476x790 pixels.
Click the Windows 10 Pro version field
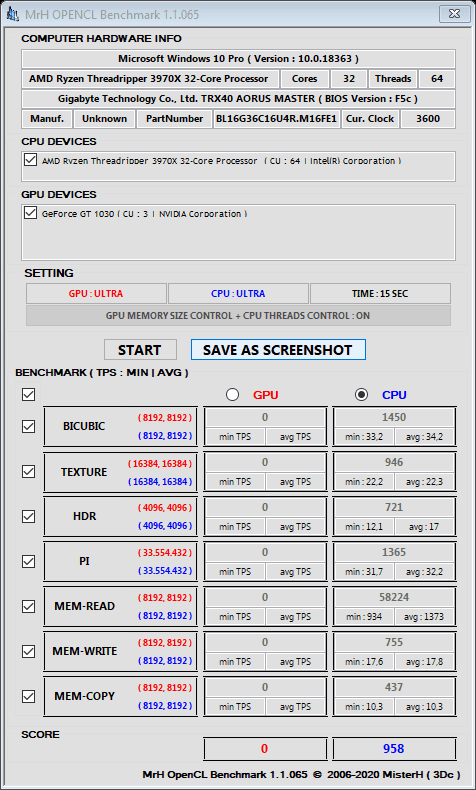(x=238, y=59)
